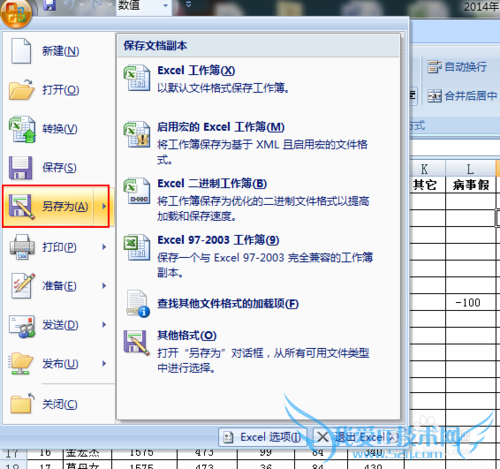Viewport: 500px width, 469px height.
Task: Expand the 发布(U) submenu arrow
Action: [x=104, y=363]
